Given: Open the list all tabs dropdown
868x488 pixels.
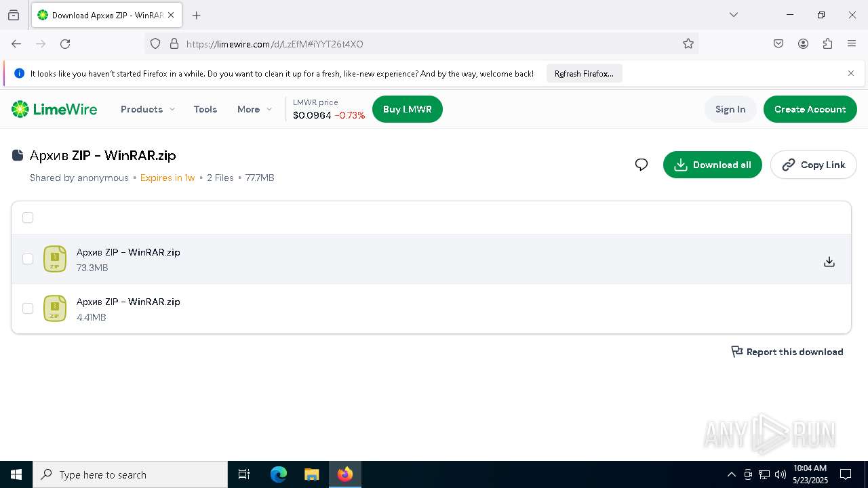Looking at the screenshot, I should tap(733, 15).
